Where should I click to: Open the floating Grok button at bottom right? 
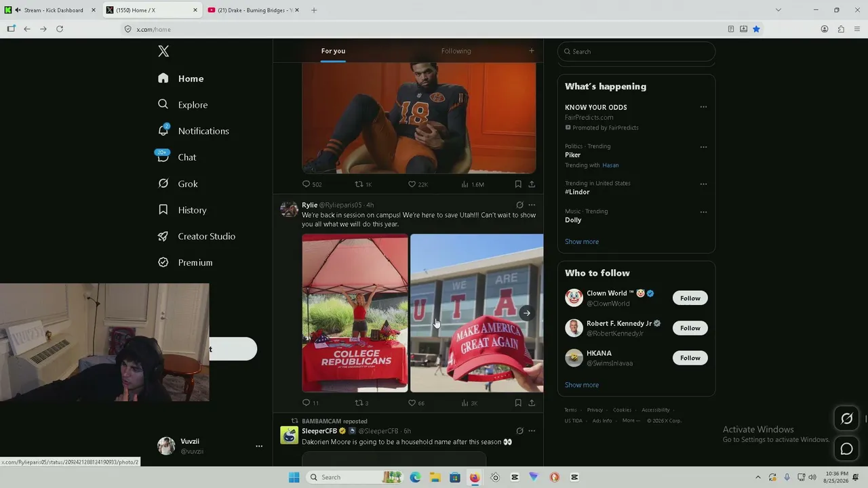(847, 419)
